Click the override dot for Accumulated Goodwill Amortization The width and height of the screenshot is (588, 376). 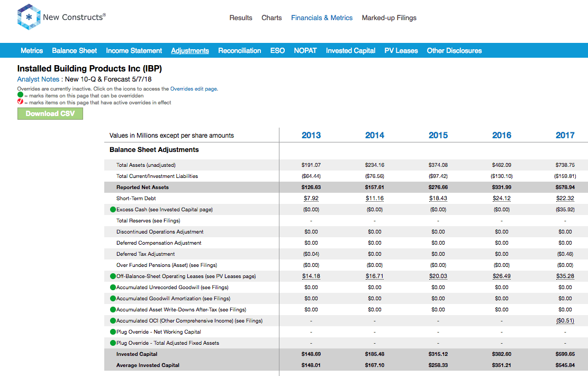click(113, 299)
